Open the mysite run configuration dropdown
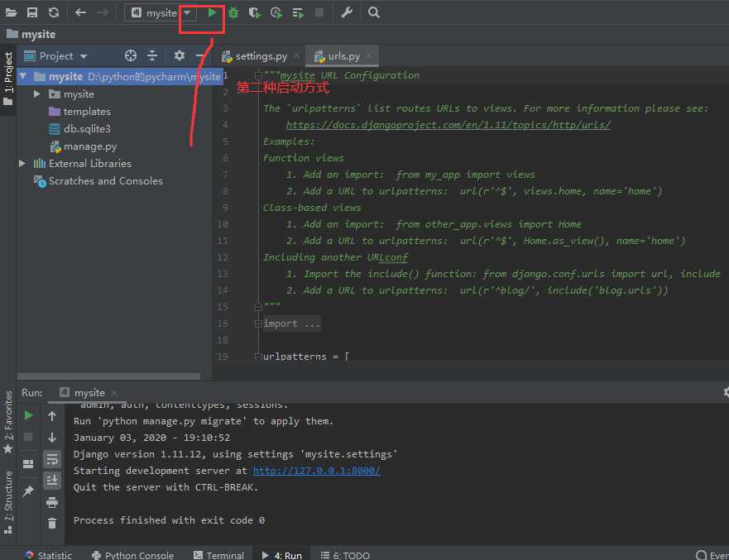 pos(161,12)
